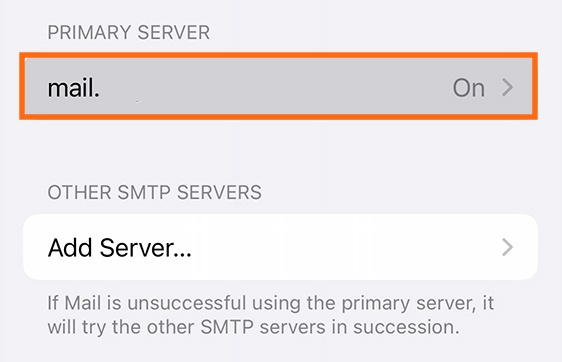562x362 pixels.
Task: Select the 'mail.' hostname text
Action: click(73, 88)
